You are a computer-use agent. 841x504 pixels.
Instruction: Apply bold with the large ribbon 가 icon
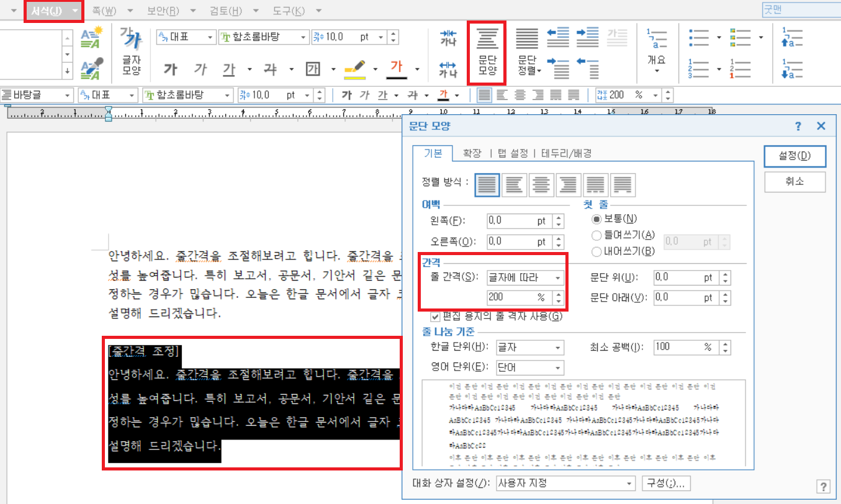[x=171, y=69]
